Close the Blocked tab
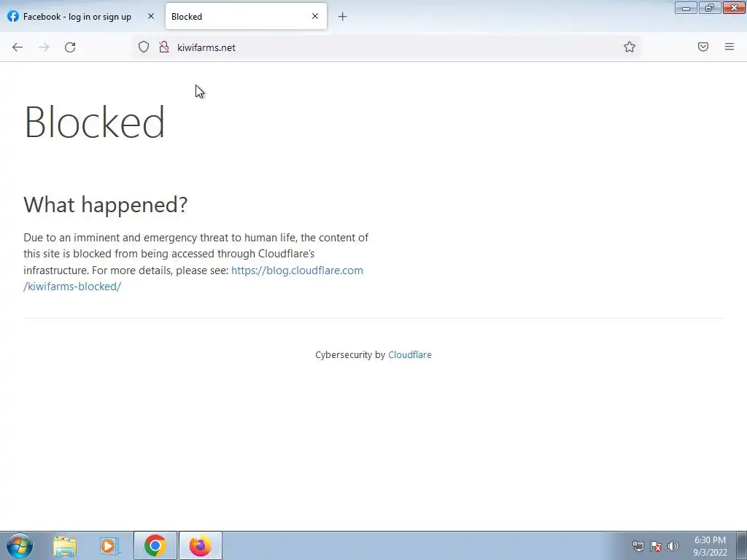 coord(315,16)
